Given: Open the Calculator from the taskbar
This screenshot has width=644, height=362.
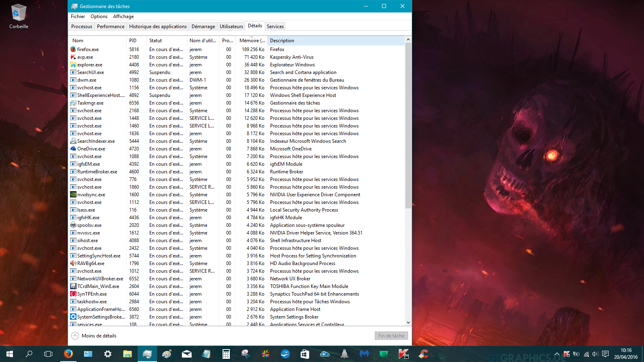Looking at the screenshot, I should point(226,354).
